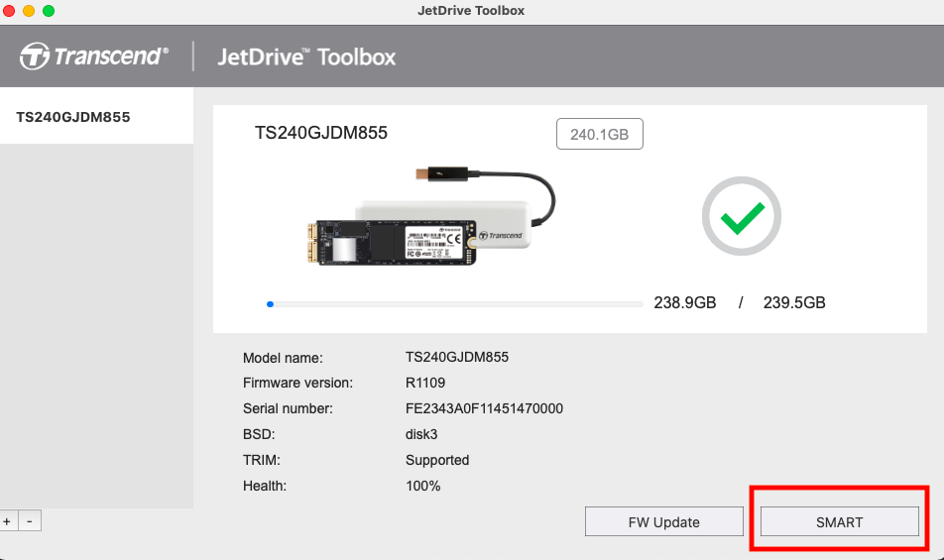Image resolution: width=944 pixels, height=560 pixels.
Task: Add a drive with the plus button
Action: [8, 521]
